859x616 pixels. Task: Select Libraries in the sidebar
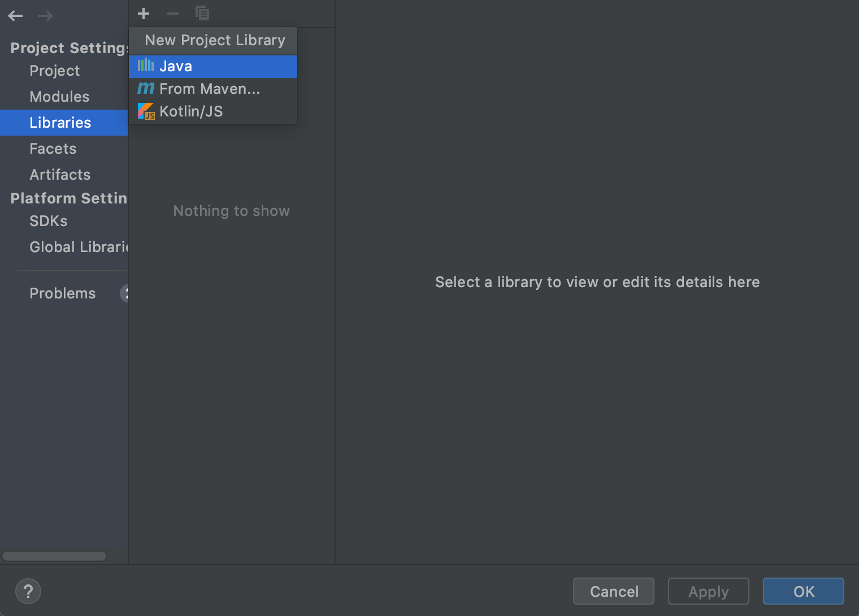60,122
